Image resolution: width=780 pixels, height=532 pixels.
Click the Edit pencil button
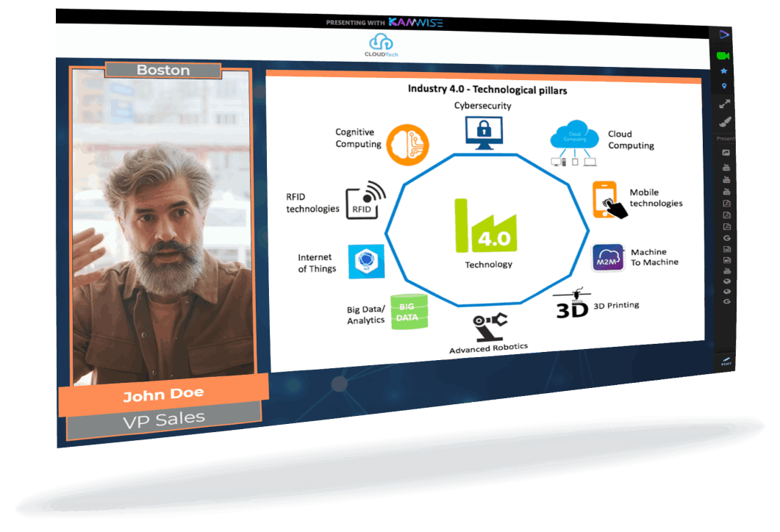[x=726, y=362]
